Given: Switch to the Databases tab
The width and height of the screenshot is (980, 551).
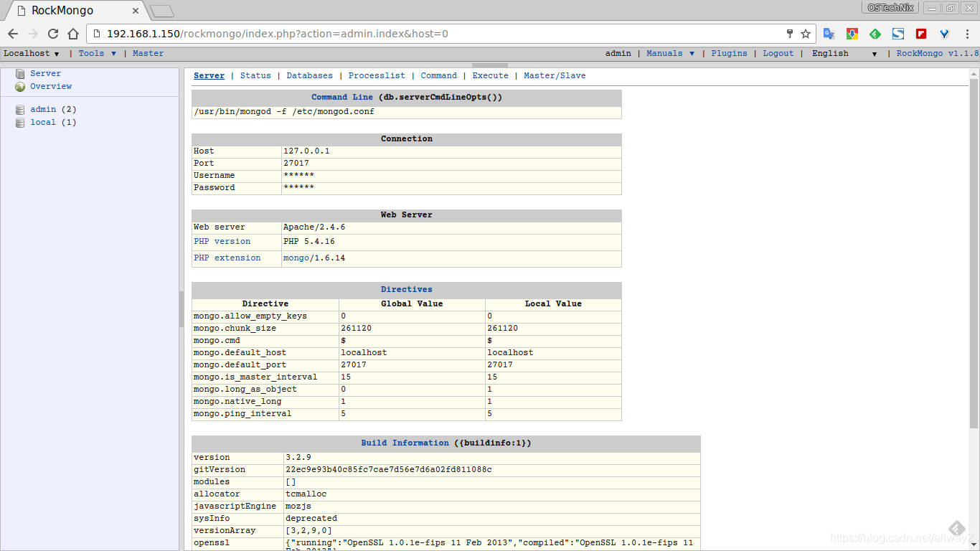Looking at the screenshot, I should click(x=309, y=75).
